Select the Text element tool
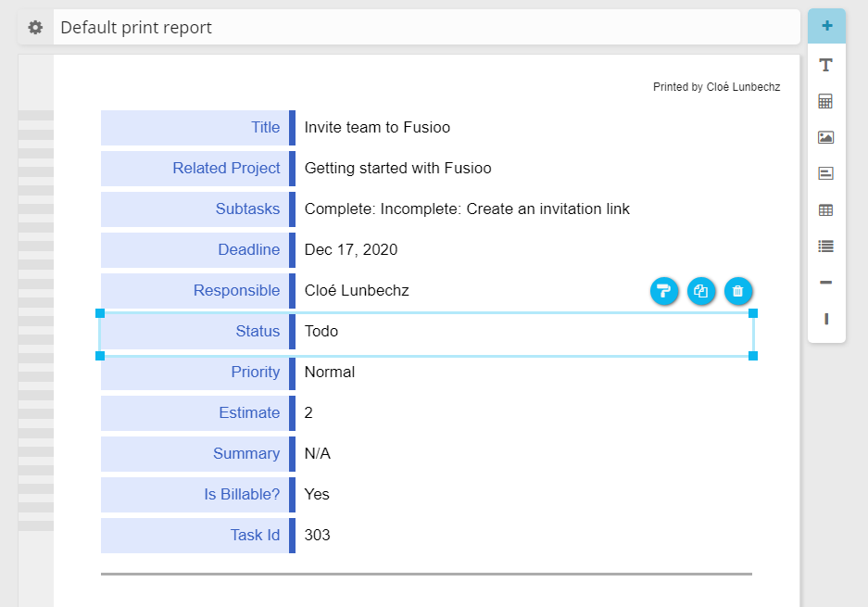This screenshot has height=607, width=868. click(826, 65)
